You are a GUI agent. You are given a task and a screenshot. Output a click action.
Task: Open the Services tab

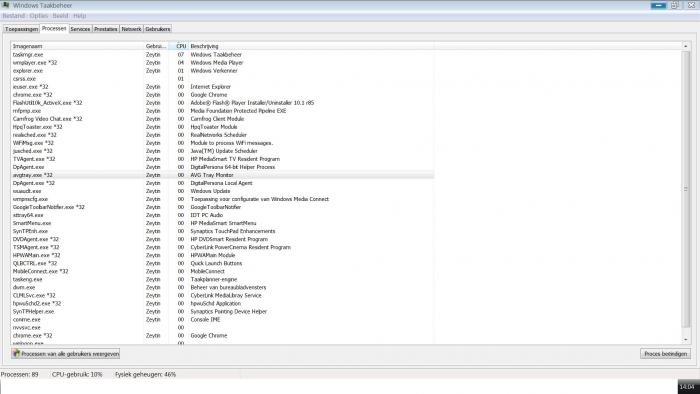click(x=80, y=29)
